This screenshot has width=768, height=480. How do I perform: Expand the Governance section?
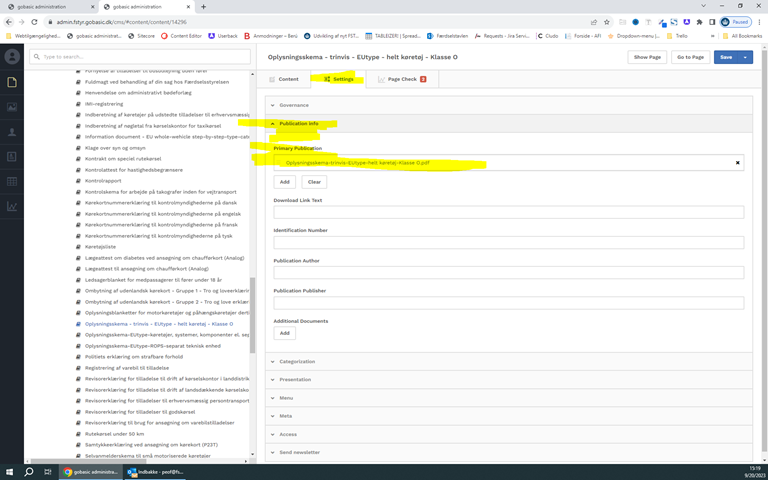pyautogui.click(x=294, y=105)
